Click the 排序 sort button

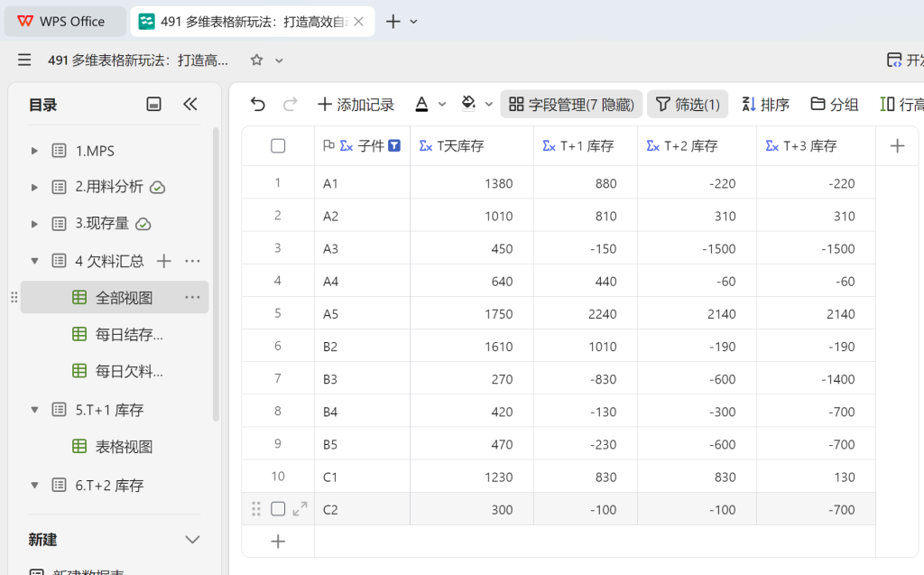tap(765, 105)
